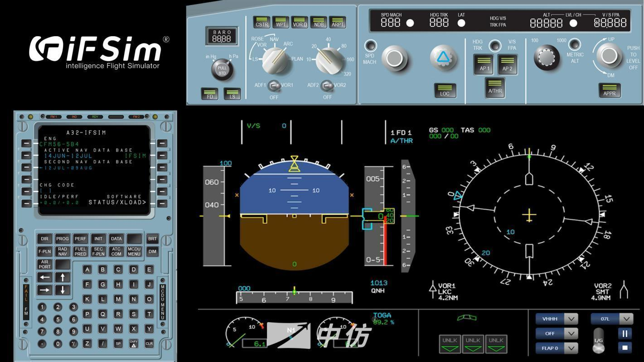Flip the ADF1/VOR1 selector switch
Image resolution: width=644 pixels, height=362 pixels.
coord(274,85)
